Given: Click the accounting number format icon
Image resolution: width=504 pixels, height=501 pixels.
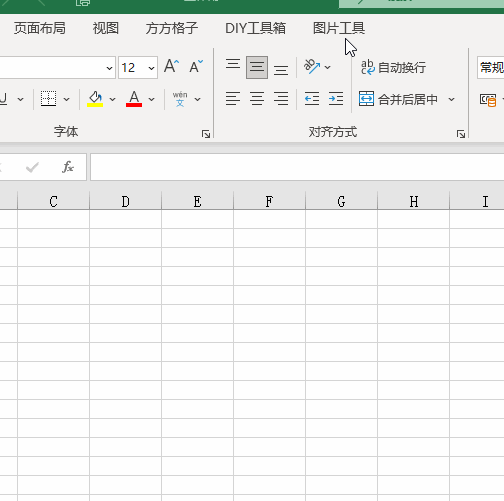Looking at the screenshot, I should (488, 100).
